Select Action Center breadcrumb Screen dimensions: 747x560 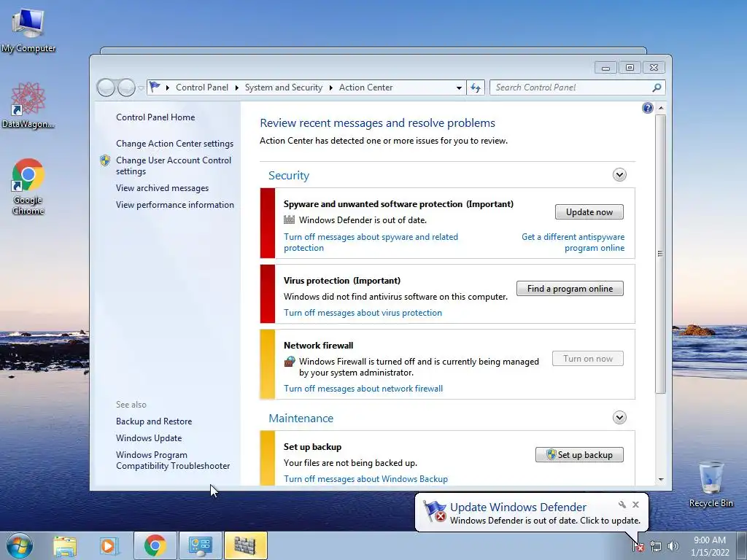coord(366,87)
